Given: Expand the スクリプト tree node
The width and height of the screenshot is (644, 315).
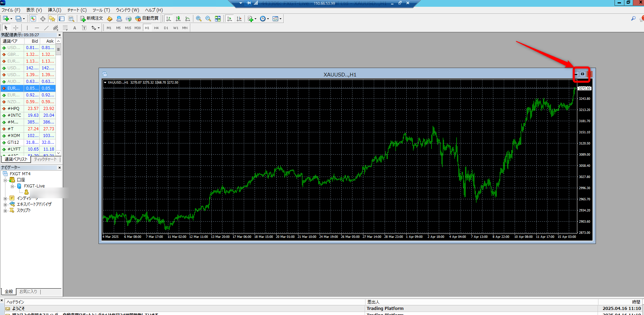Looking at the screenshot, I should (5, 210).
